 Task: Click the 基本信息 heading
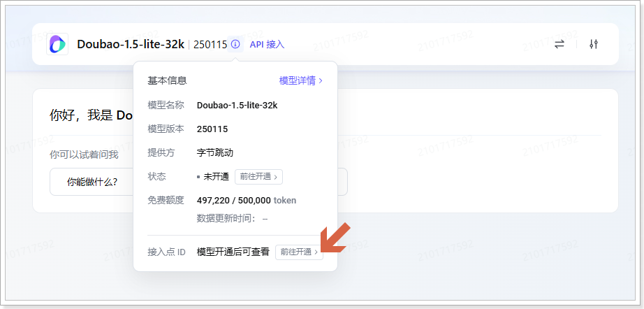point(167,80)
